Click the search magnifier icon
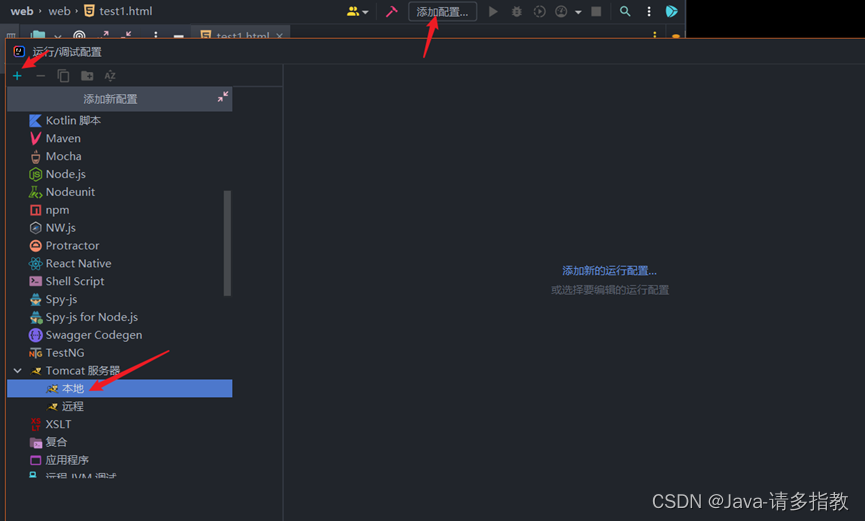Image resolution: width=865 pixels, height=521 pixels. (x=625, y=11)
